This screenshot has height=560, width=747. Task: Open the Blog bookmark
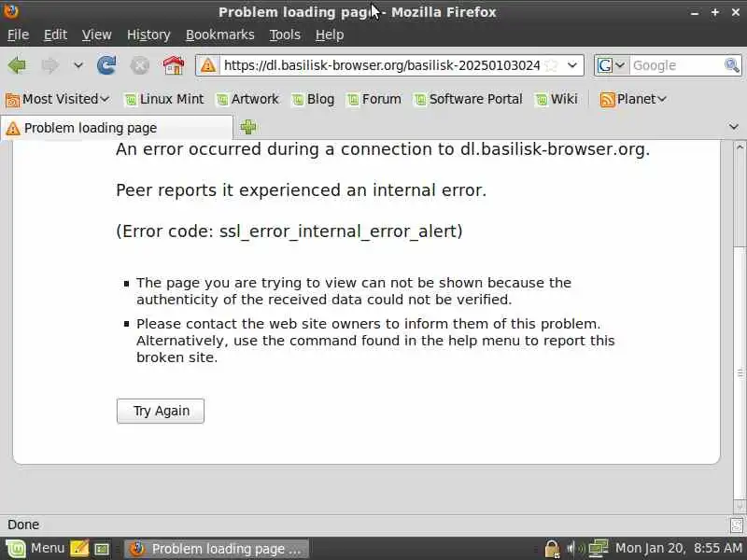pos(313,99)
